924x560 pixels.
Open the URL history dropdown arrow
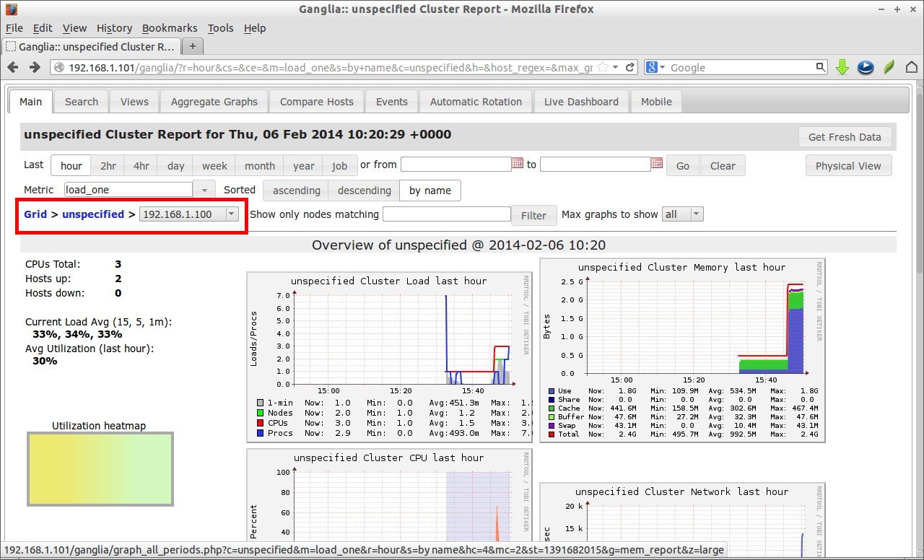click(615, 67)
